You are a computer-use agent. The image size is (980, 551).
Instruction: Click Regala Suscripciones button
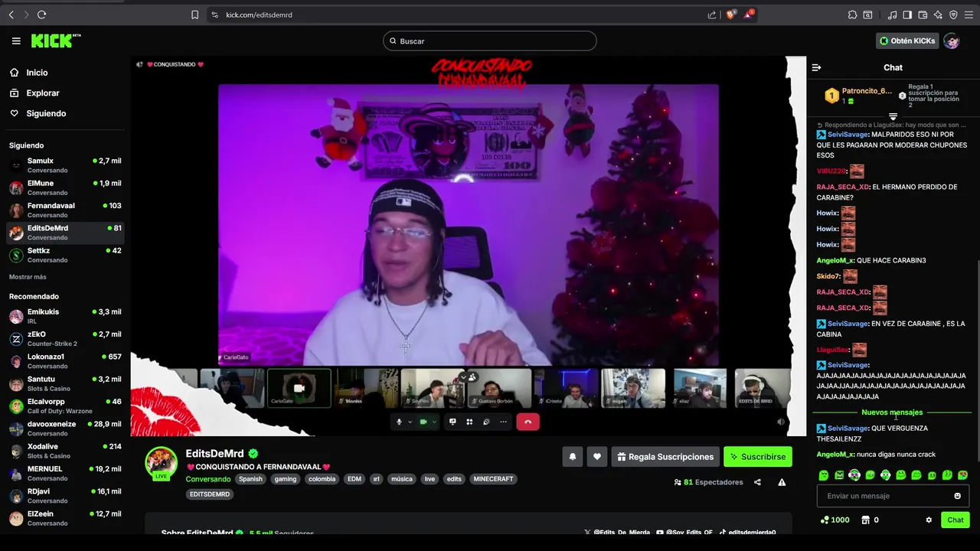(665, 457)
